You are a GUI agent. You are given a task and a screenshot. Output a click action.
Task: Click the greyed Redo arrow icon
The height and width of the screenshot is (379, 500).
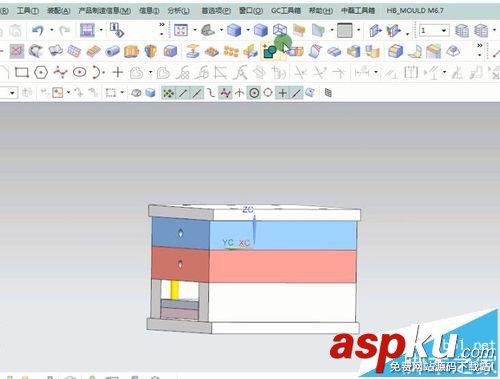coord(65,31)
